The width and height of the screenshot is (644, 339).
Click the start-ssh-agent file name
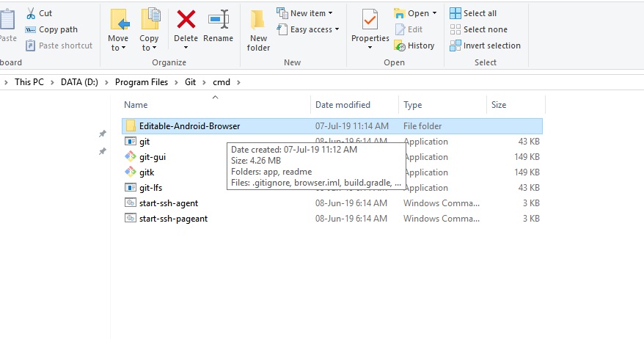169,203
